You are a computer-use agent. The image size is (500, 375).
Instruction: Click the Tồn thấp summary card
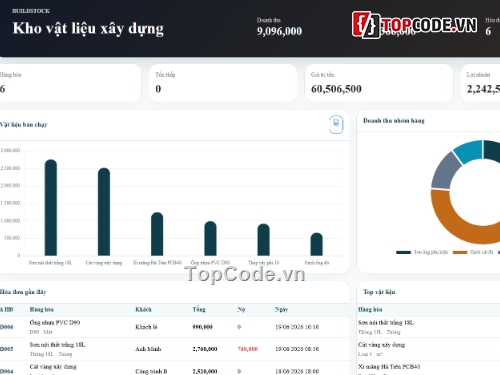(x=223, y=83)
